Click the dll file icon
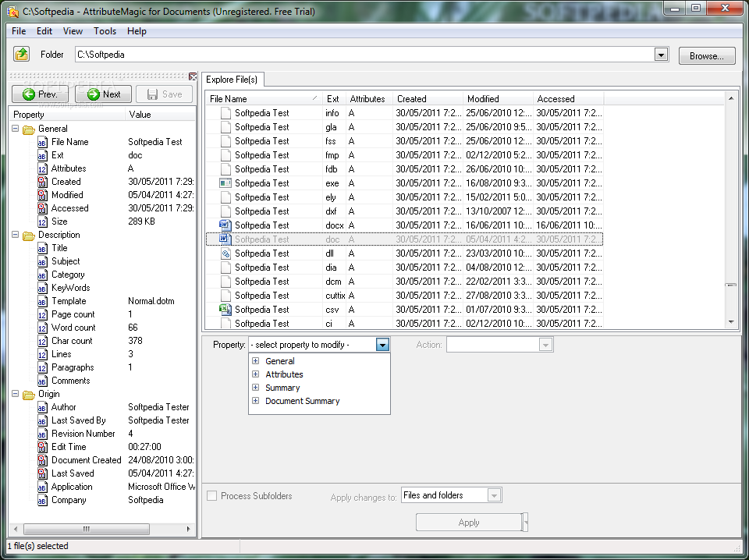This screenshot has width=749, height=560. [x=226, y=253]
